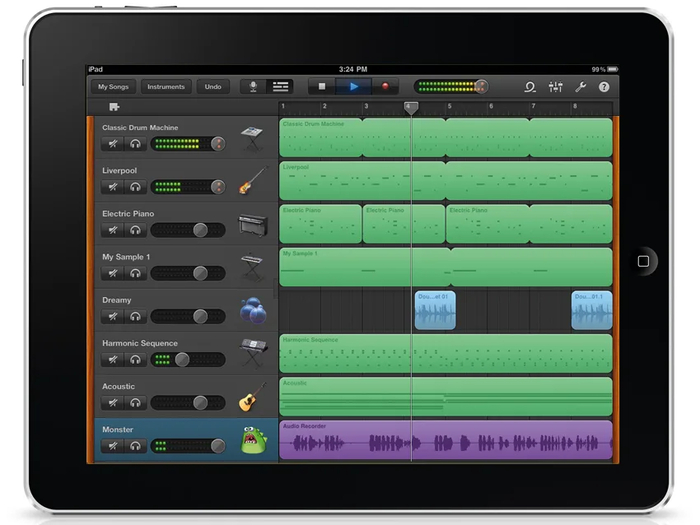700x525 pixels.
Task: Open the Instruments browser
Action: coord(166,87)
